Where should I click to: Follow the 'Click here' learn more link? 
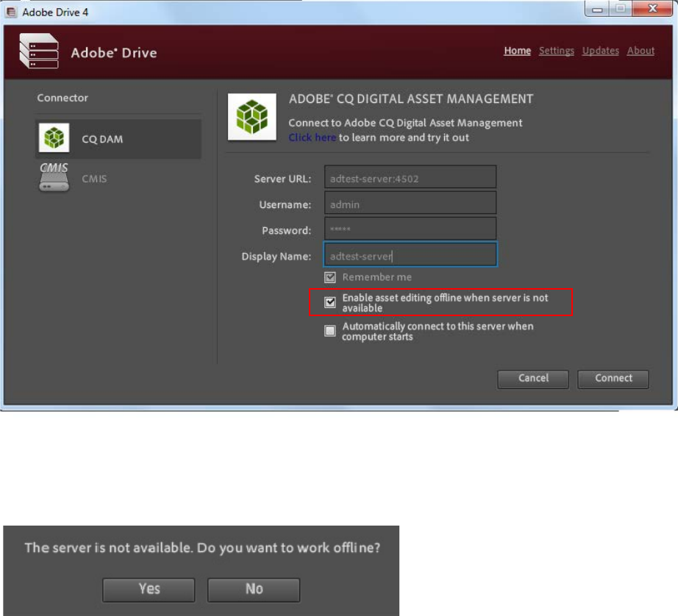coord(313,137)
